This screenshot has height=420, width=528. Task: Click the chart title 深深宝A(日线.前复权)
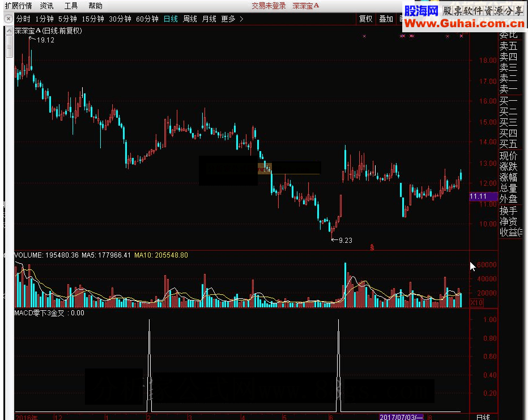tap(48, 31)
